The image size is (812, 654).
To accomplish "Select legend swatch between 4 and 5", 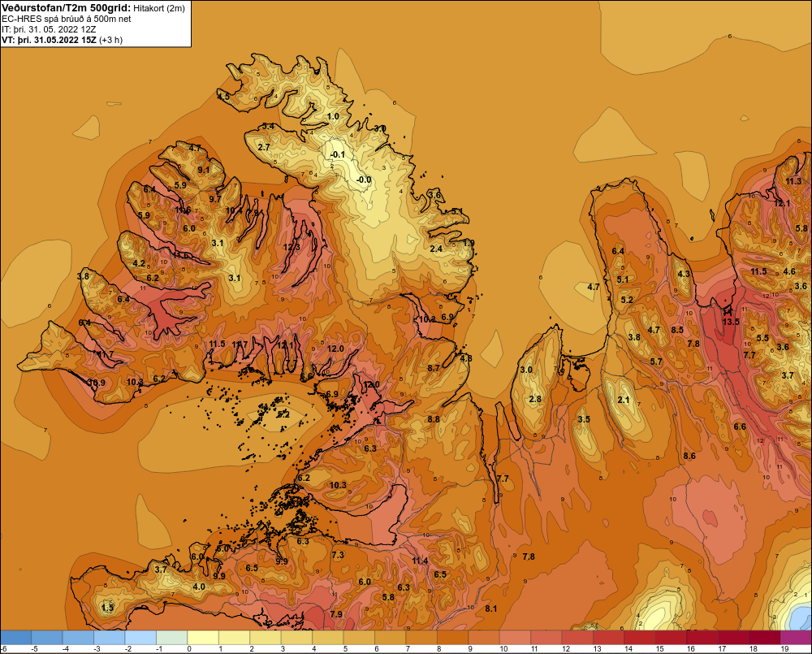I will (x=328, y=638).
